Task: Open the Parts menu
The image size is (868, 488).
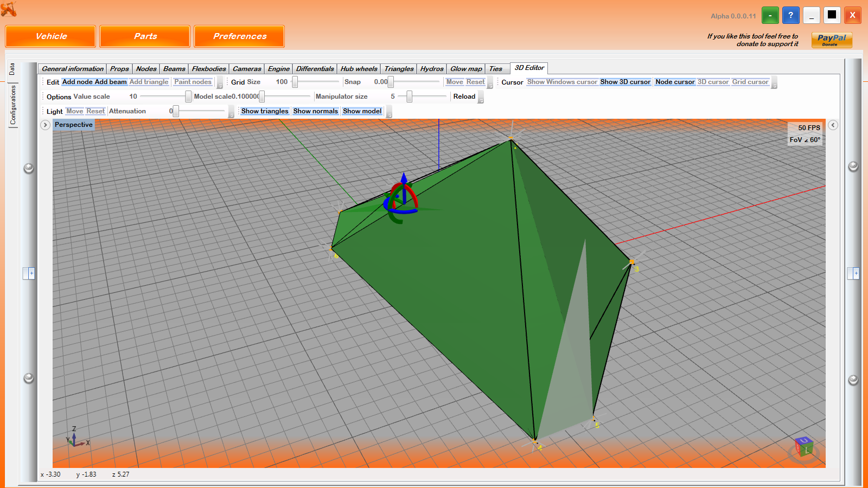Action: click(145, 36)
